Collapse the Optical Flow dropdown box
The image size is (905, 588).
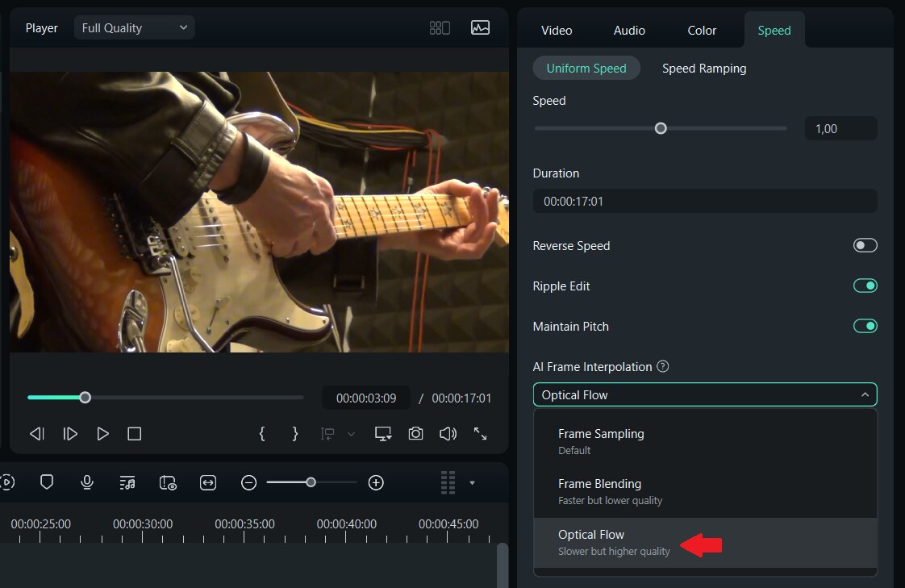(x=705, y=394)
